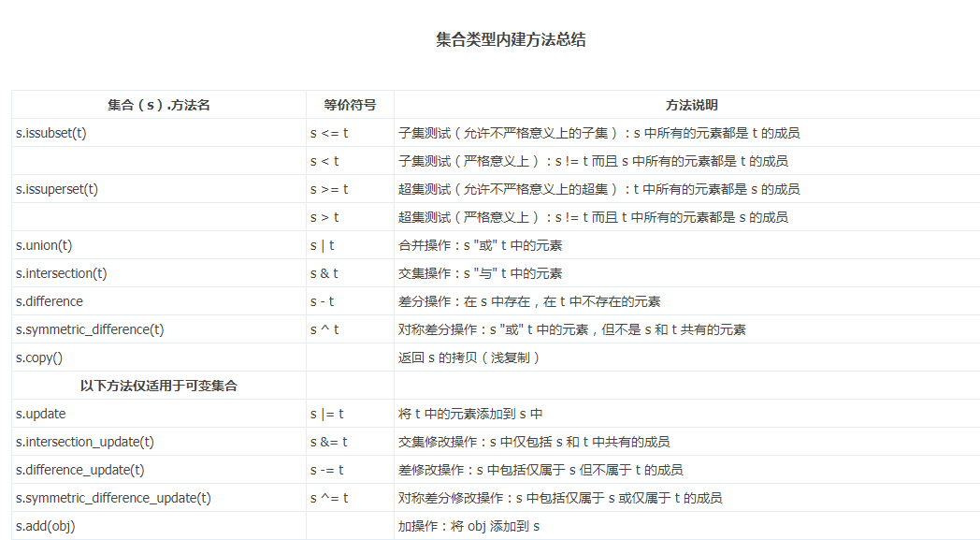Click description starting 对称差分修改操作
The height and width of the screenshot is (540, 980).
pos(560,498)
